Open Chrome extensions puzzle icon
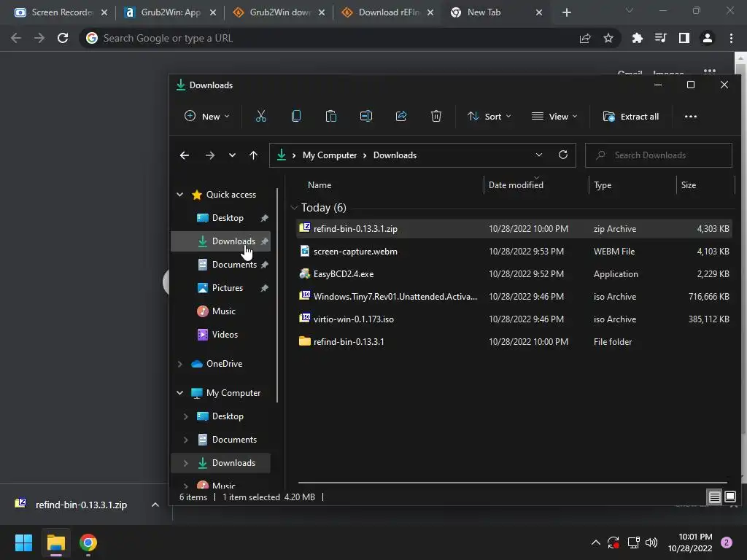 coord(637,38)
